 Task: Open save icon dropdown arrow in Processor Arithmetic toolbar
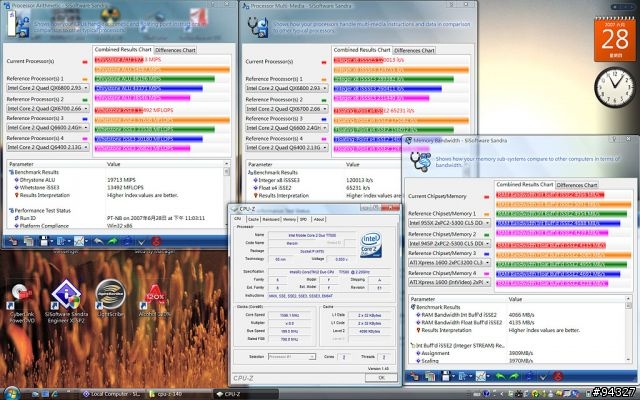coord(51,242)
